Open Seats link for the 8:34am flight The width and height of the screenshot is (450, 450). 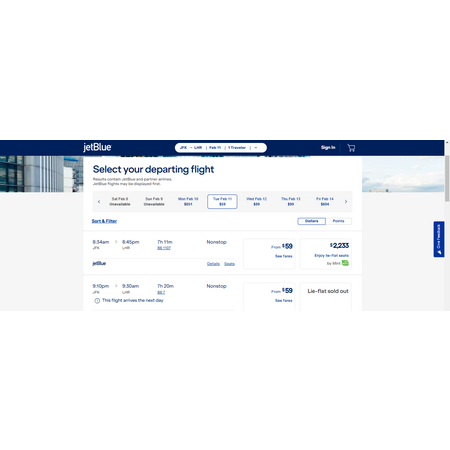[x=229, y=264]
